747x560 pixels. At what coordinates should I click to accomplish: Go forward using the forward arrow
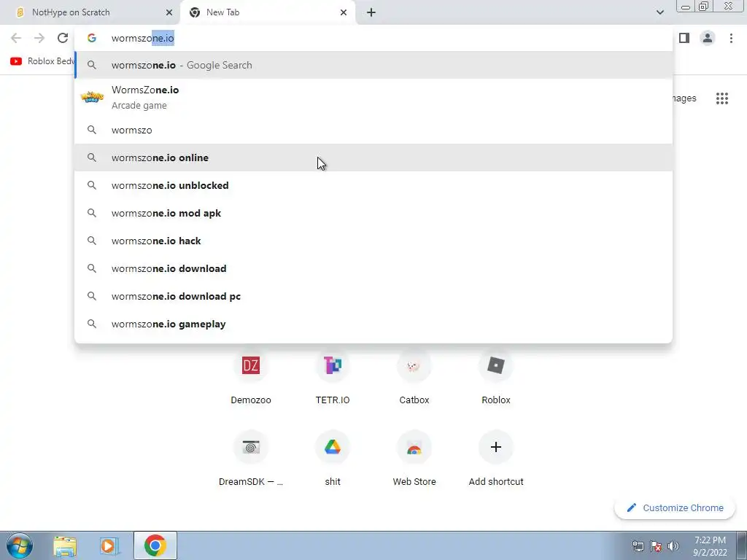click(x=39, y=38)
